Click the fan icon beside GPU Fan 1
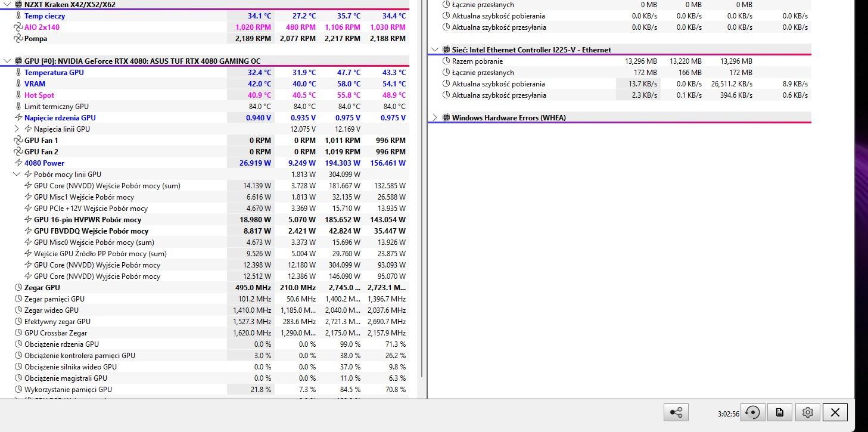868x432 pixels. click(18, 141)
